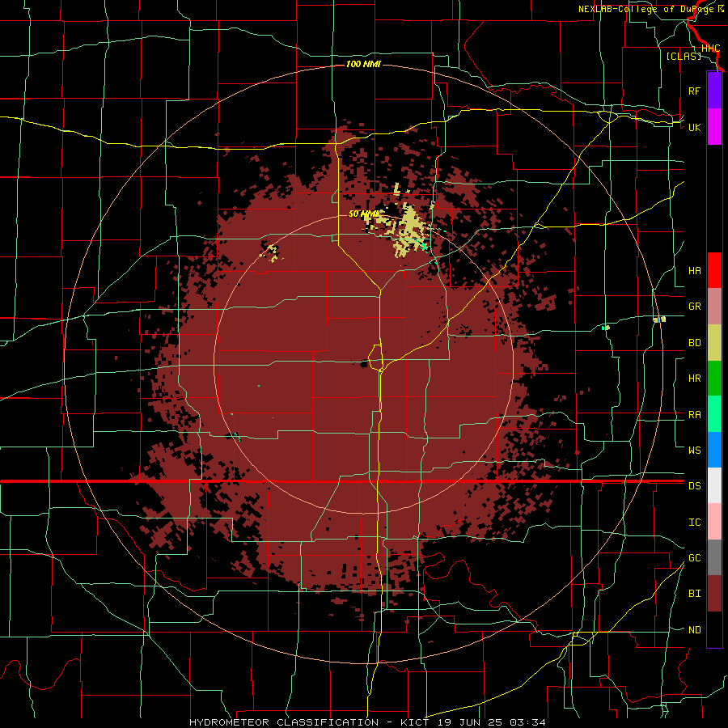The width and height of the screenshot is (728, 728).
Task: Click the IC light pink legend swatch
Action: 714,522
